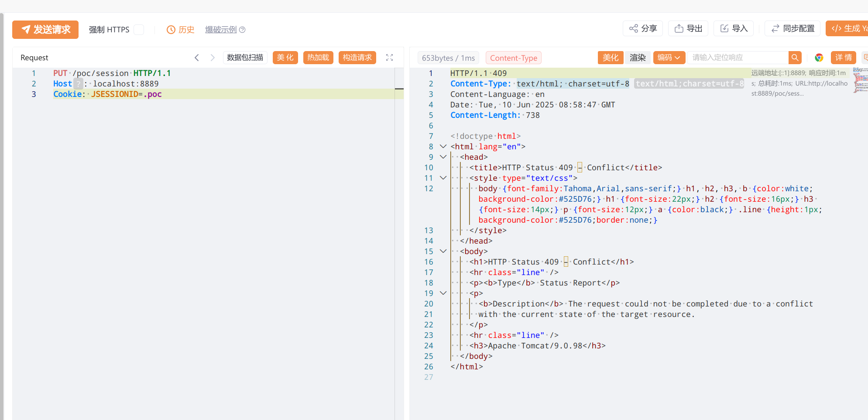Image resolution: width=868 pixels, height=420 pixels.
Task: Toggle the response 美化 beautify button
Action: click(x=610, y=58)
